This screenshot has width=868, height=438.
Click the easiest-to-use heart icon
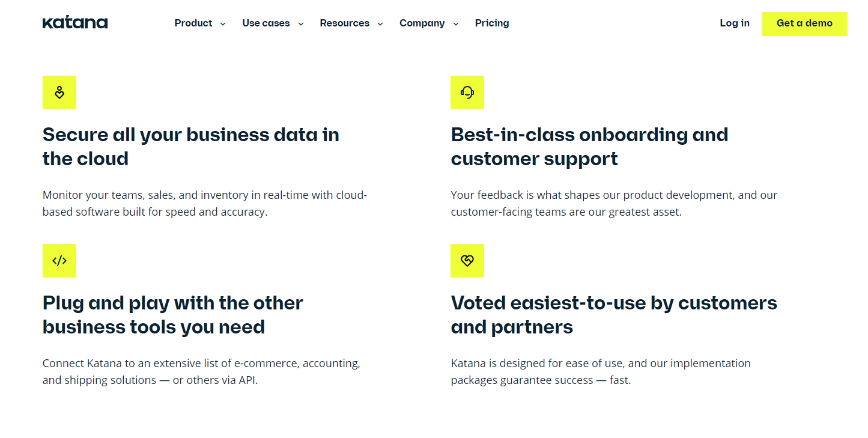467,261
